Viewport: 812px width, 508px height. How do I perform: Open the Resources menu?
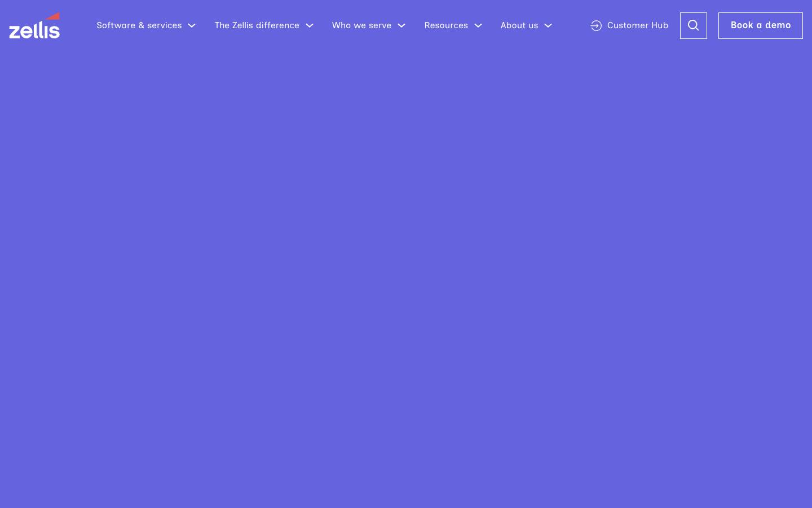click(446, 25)
